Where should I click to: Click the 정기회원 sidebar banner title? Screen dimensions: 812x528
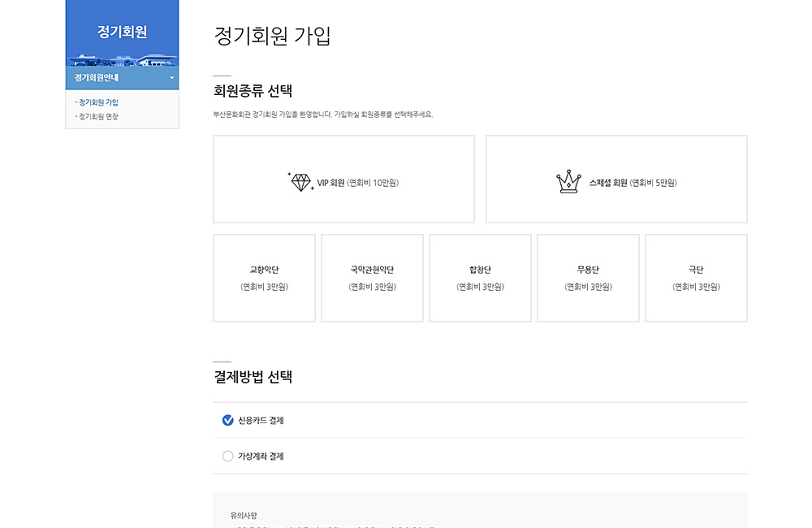(x=123, y=32)
